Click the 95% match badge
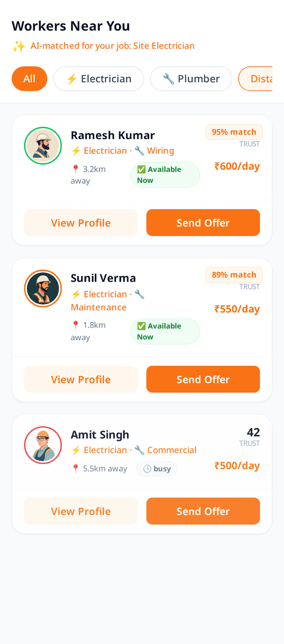Image resolution: width=284 pixels, height=644 pixels. click(234, 132)
